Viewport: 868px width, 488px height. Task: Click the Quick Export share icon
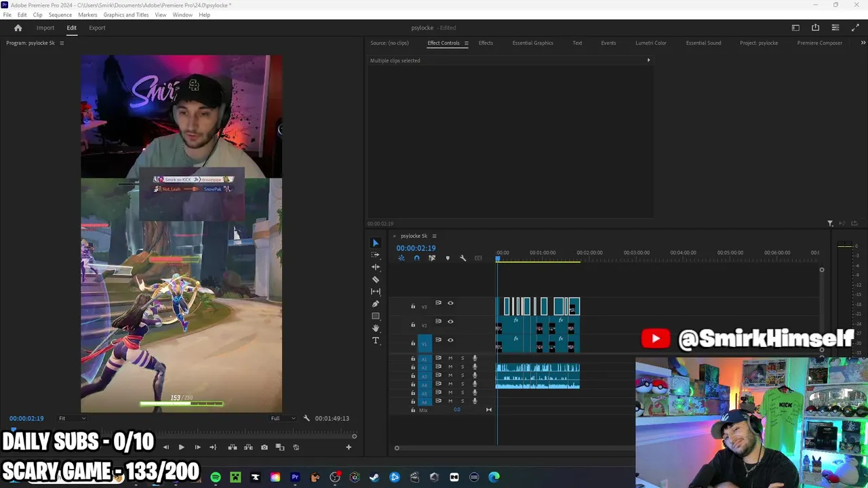[x=815, y=28]
